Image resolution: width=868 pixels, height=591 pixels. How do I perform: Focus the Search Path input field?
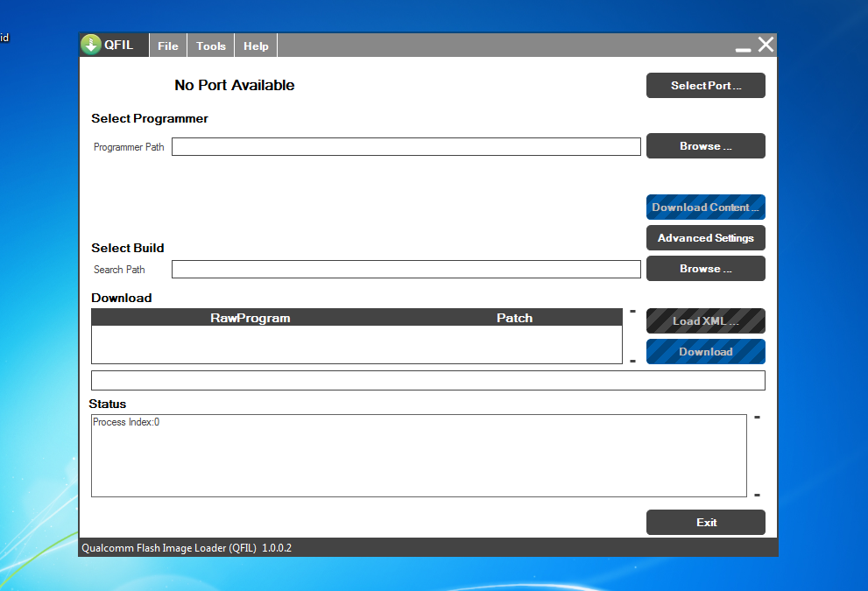point(406,270)
